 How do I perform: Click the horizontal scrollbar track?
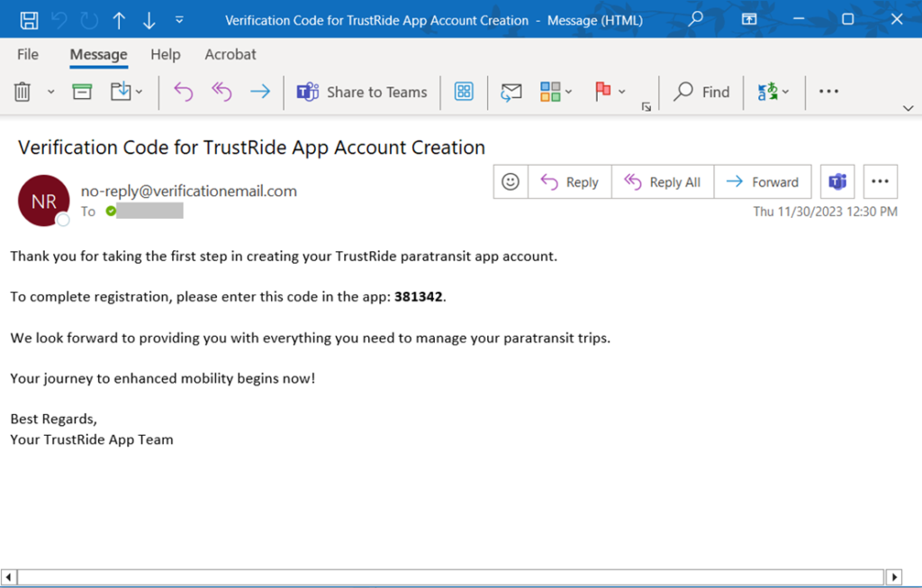pos(451,577)
